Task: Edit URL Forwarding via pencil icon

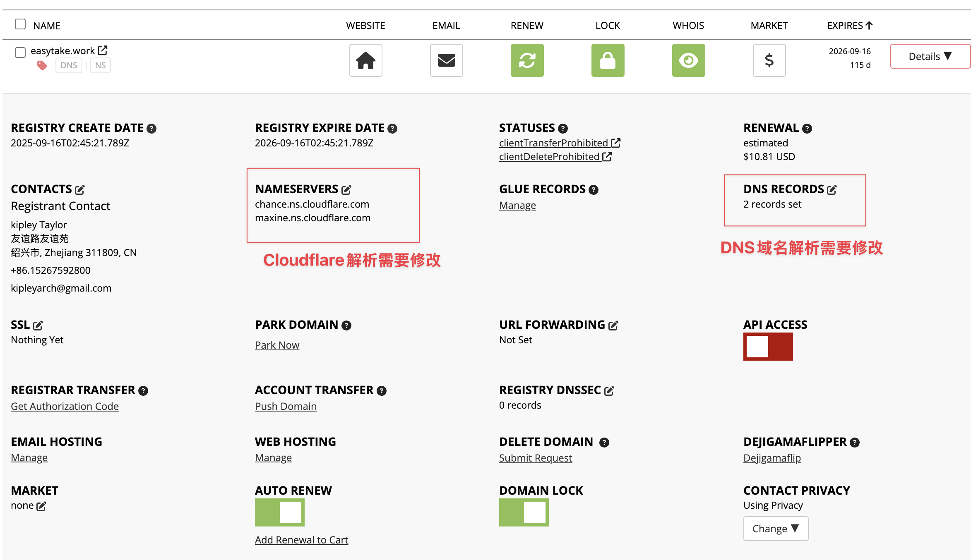Action: 613,325
